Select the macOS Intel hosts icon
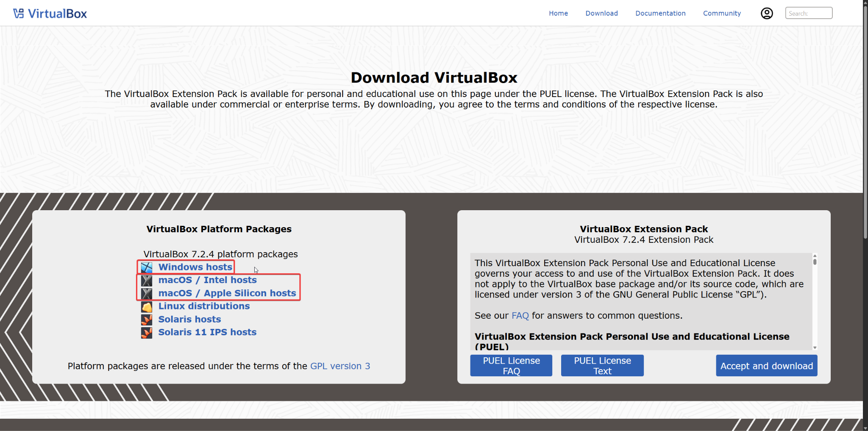868x431 pixels. [147, 280]
